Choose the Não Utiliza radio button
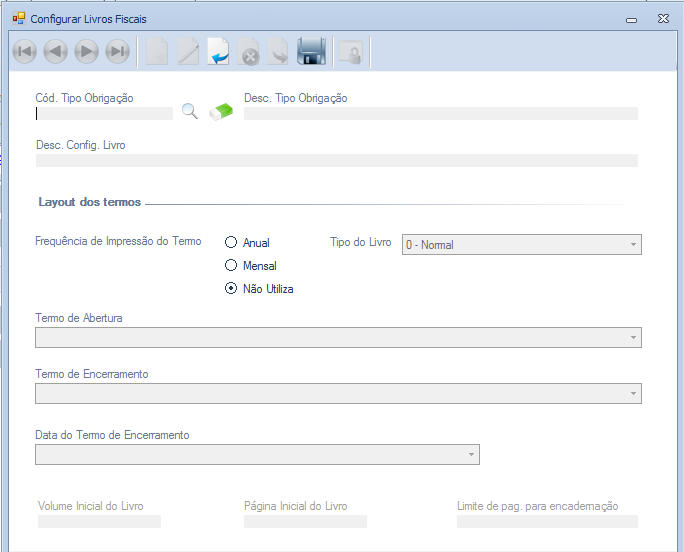The height and width of the screenshot is (552, 684). tap(232, 289)
